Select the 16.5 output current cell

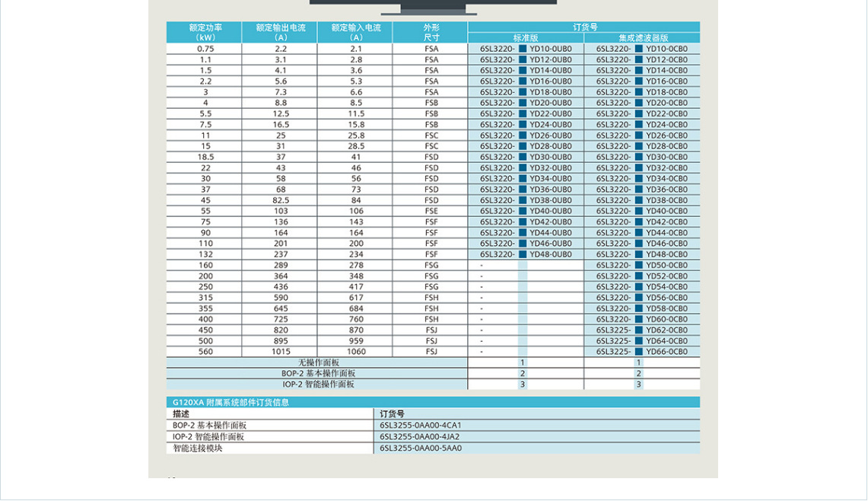[281, 125]
